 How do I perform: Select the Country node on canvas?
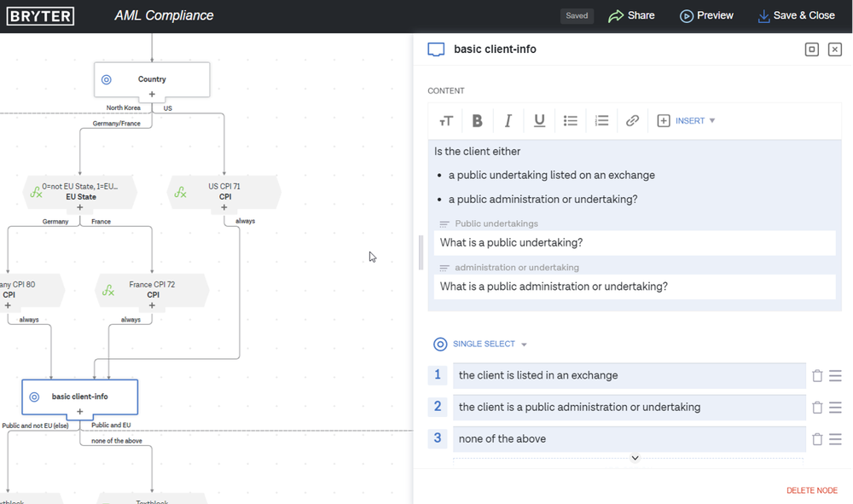(152, 79)
